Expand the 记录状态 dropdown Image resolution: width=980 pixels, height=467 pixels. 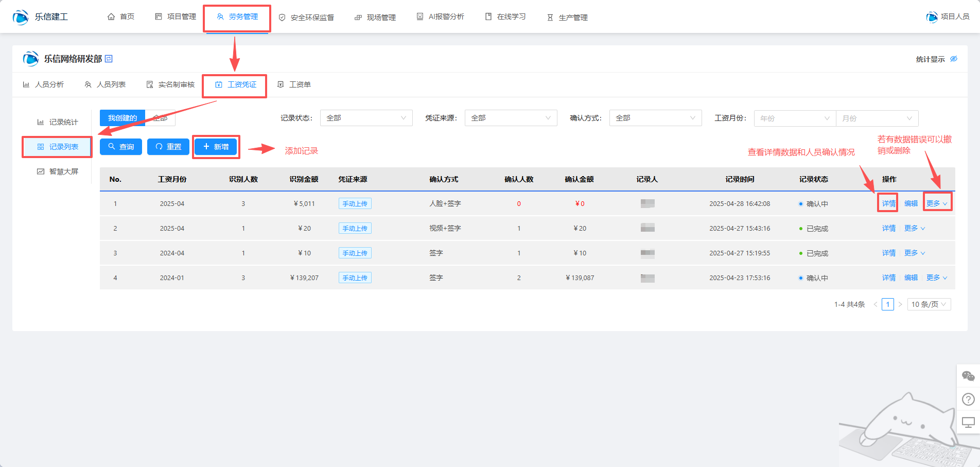[366, 118]
